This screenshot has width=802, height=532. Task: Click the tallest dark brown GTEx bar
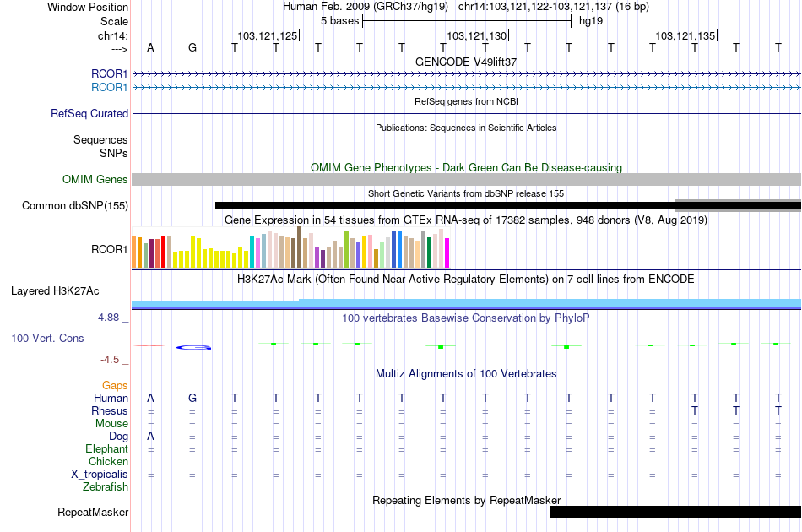coord(299,247)
